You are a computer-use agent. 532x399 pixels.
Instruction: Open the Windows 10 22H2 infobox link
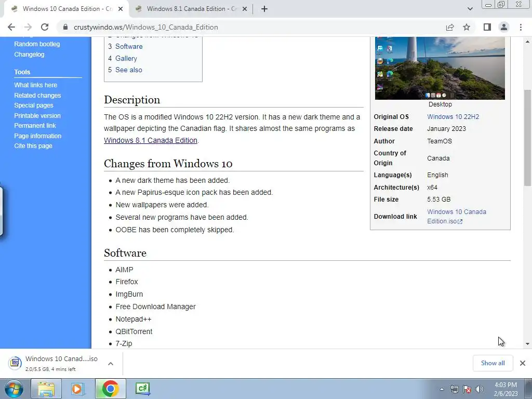coord(453,117)
